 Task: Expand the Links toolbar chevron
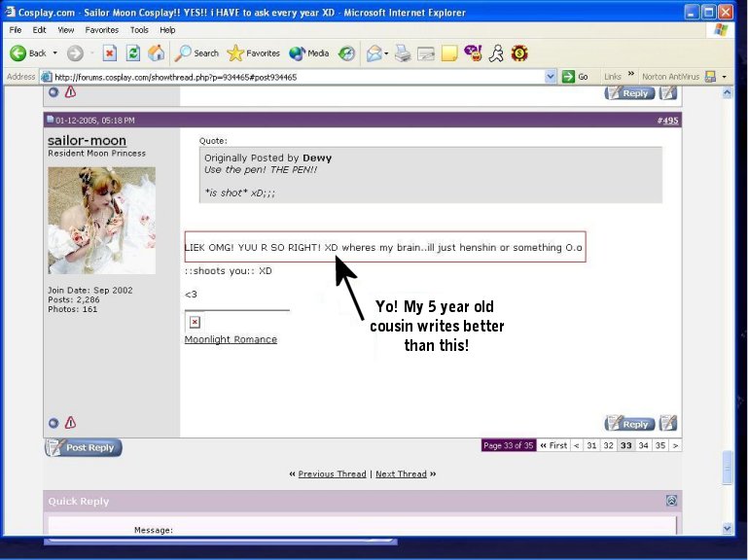coord(631,74)
